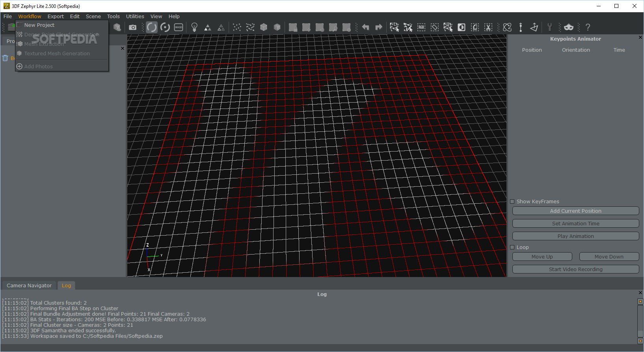Enable WASD free navigation mode

pyautogui.click(x=179, y=27)
